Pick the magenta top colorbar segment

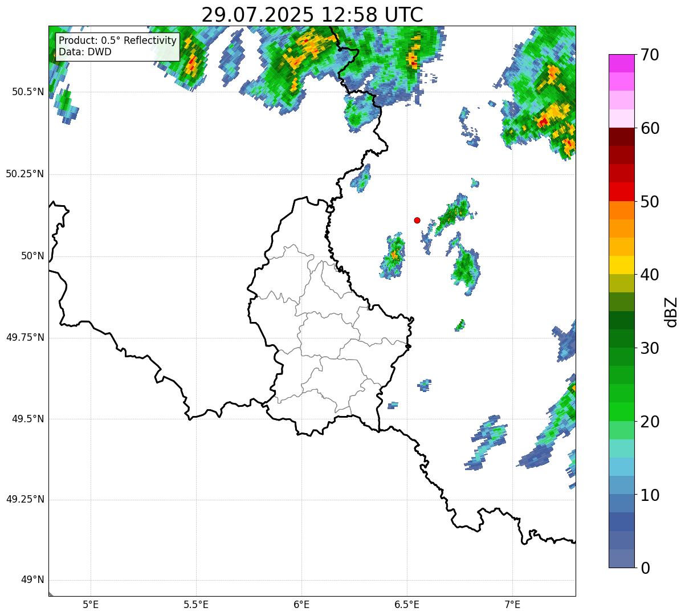point(622,63)
